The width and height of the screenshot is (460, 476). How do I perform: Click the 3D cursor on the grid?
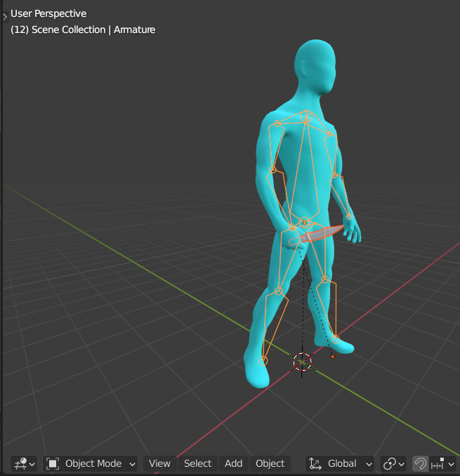tap(302, 362)
